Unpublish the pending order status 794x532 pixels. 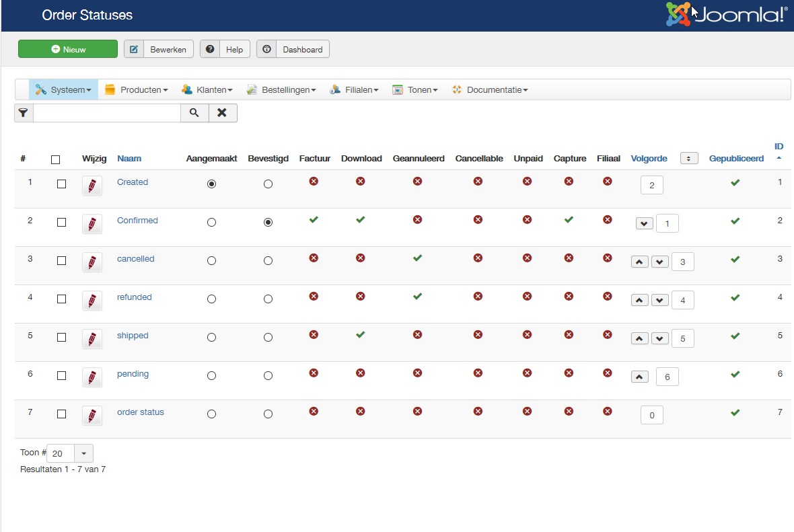(x=735, y=374)
